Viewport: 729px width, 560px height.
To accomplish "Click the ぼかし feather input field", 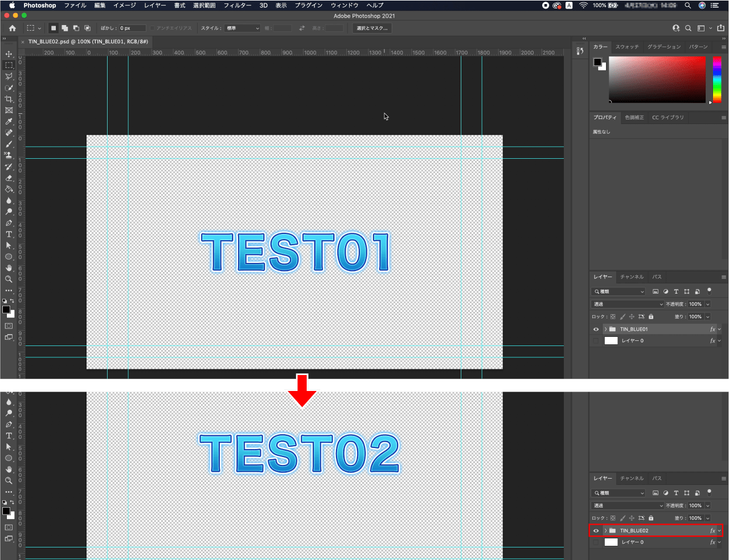I will (133, 28).
